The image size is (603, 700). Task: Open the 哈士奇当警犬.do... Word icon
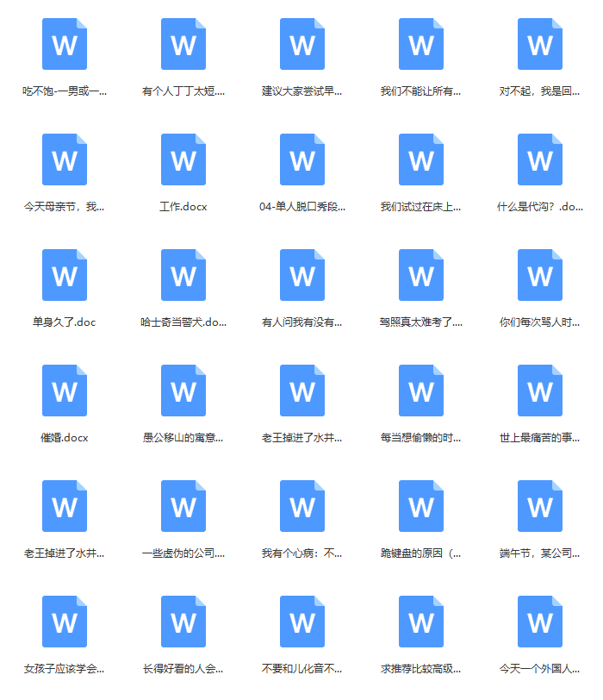pyautogui.click(x=183, y=275)
